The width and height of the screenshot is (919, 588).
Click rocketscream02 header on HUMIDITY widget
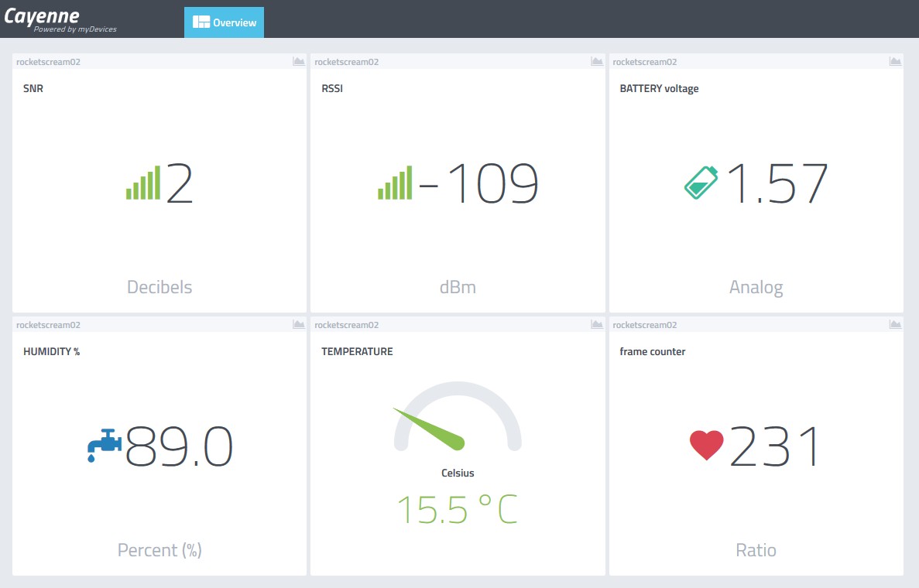point(48,324)
